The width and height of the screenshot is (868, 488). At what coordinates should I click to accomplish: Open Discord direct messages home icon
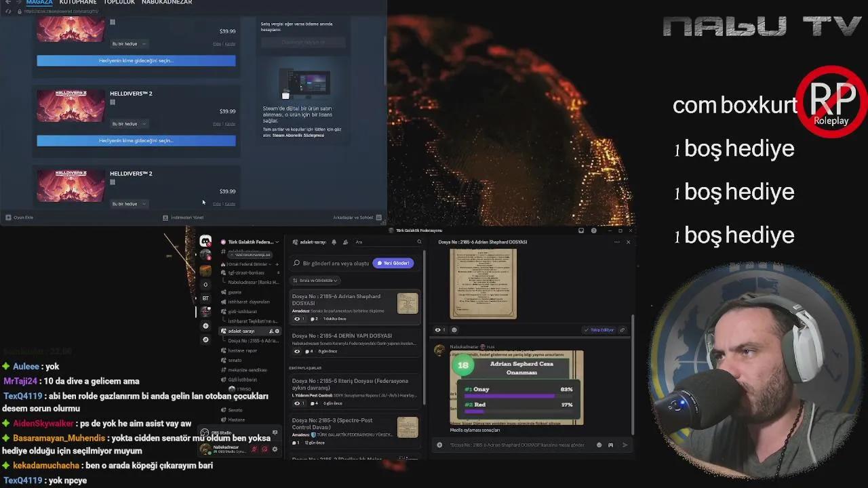tap(205, 241)
